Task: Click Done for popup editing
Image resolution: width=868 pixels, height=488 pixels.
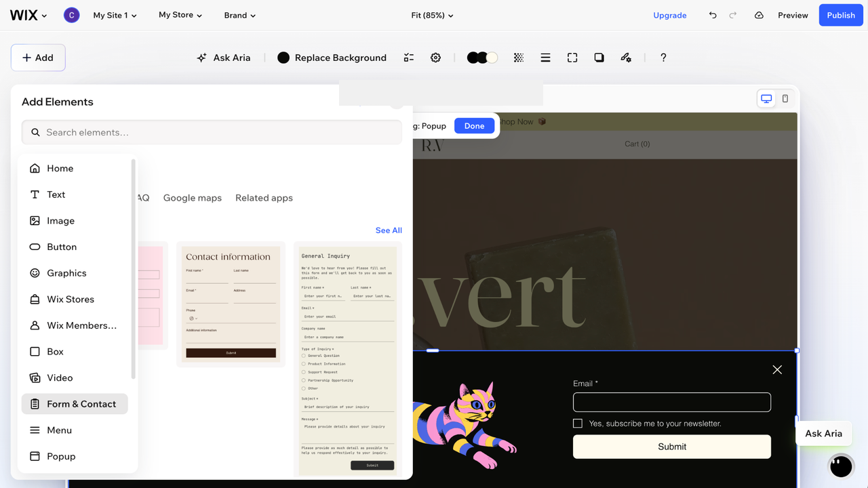Action: coord(474,126)
